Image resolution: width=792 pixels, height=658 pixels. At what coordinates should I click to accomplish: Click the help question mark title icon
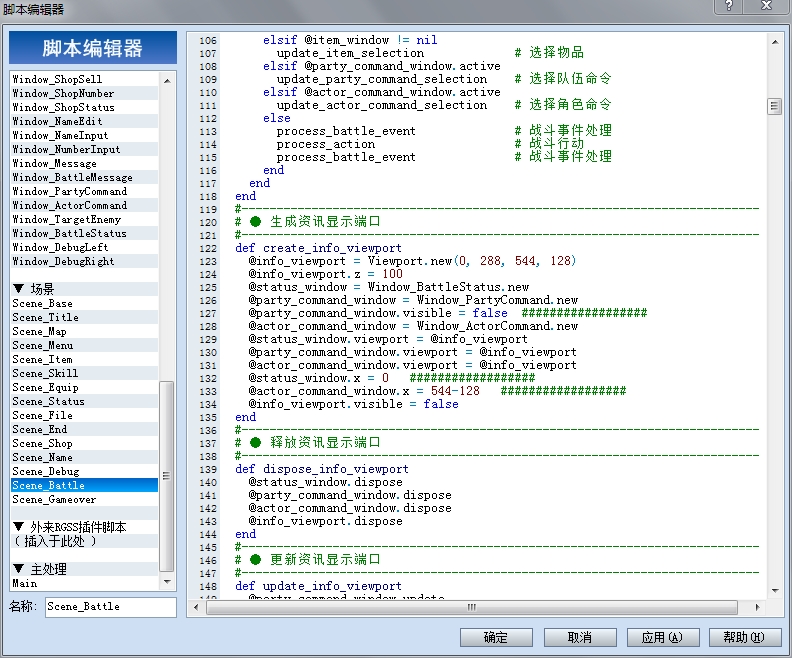tap(728, 6)
